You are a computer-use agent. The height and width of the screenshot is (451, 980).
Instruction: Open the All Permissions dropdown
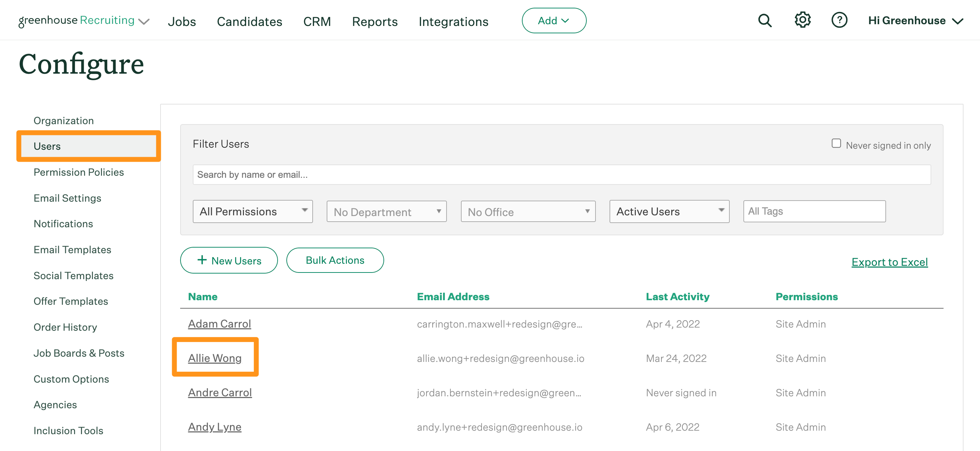pos(253,211)
